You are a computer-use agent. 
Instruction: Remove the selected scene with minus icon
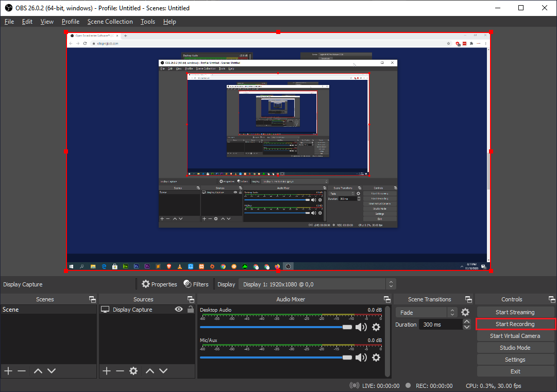click(22, 371)
